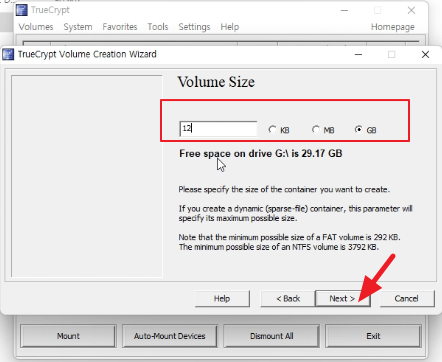This screenshot has width=442, height=362.
Task: Open the Favorites menu
Action: pyautogui.click(x=120, y=27)
